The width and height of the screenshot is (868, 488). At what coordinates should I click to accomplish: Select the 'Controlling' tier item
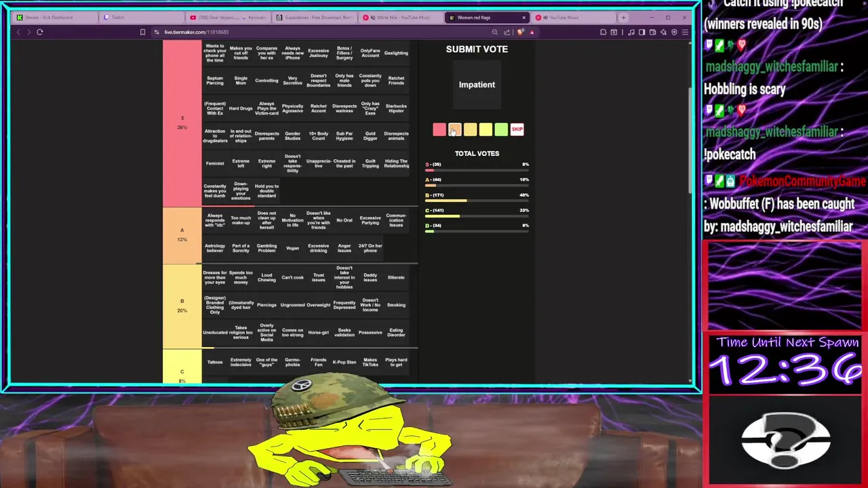(x=267, y=81)
